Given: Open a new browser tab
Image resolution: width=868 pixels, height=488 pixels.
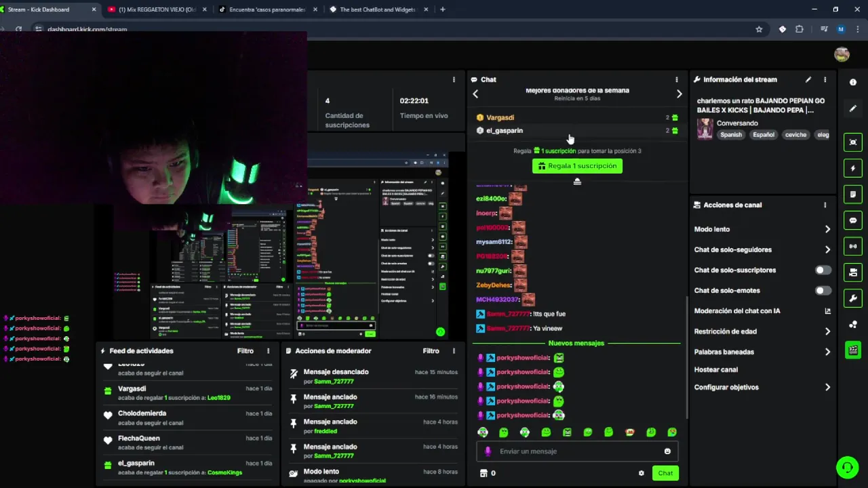Looking at the screenshot, I should tap(442, 9).
